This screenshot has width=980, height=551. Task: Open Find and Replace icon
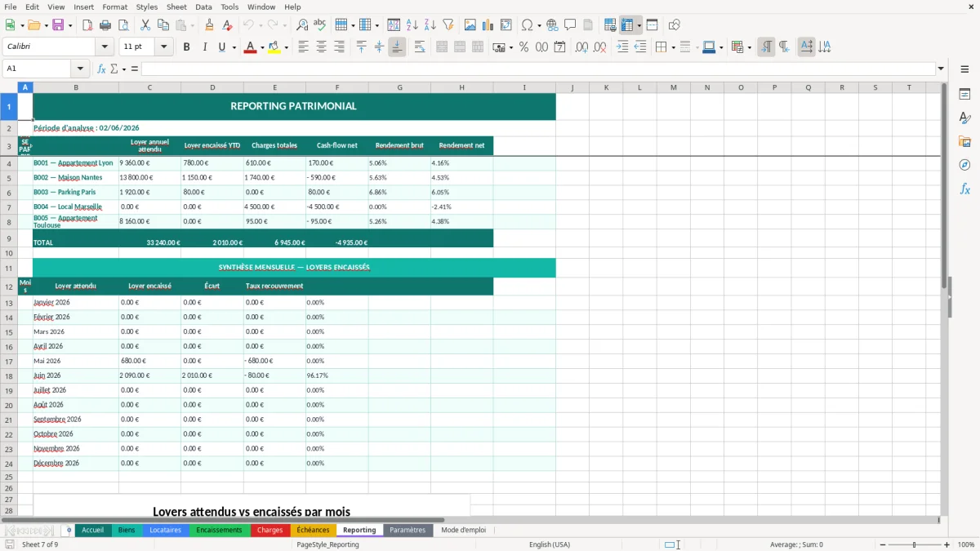[302, 25]
